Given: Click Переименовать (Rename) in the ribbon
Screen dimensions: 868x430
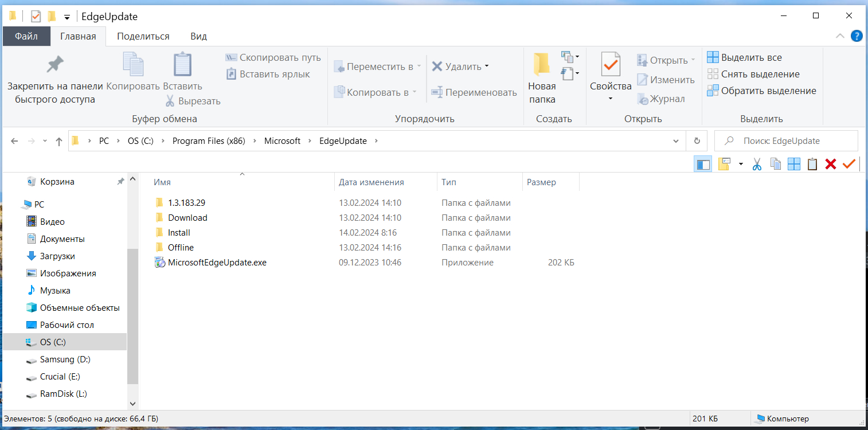Looking at the screenshot, I should point(474,92).
